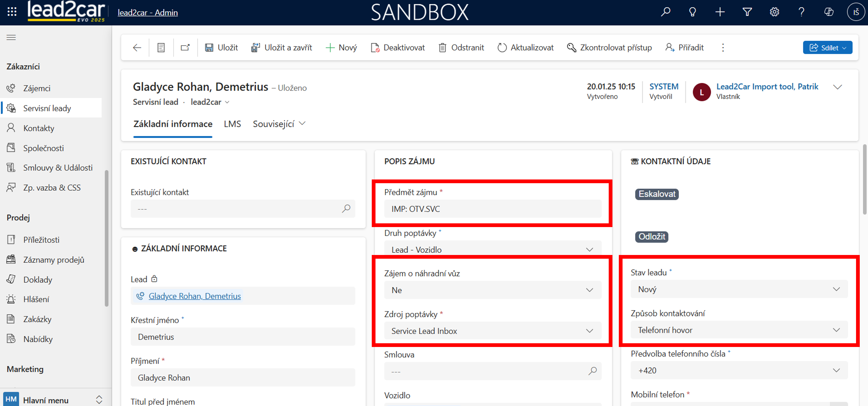
Task: Click the back arrow in command bar
Action: (x=137, y=48)
